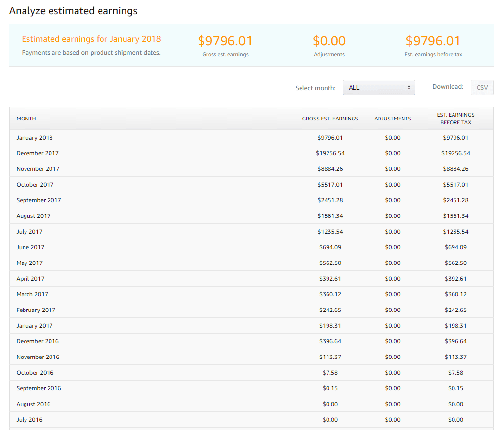The height and width of the screenshot is (430, 504).
Task: Click gross earnings $396.64 for December 2016
Action: coord(330,341)
